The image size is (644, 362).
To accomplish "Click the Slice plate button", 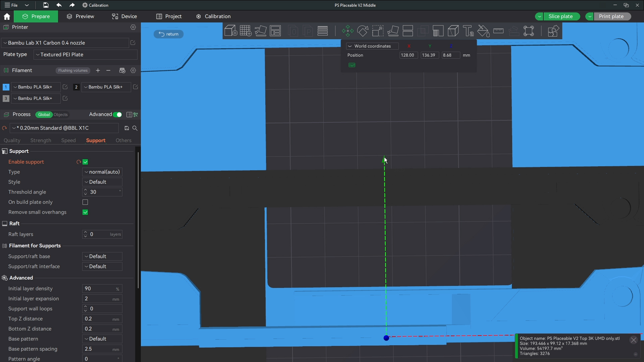I will click(x=560, y=16).
